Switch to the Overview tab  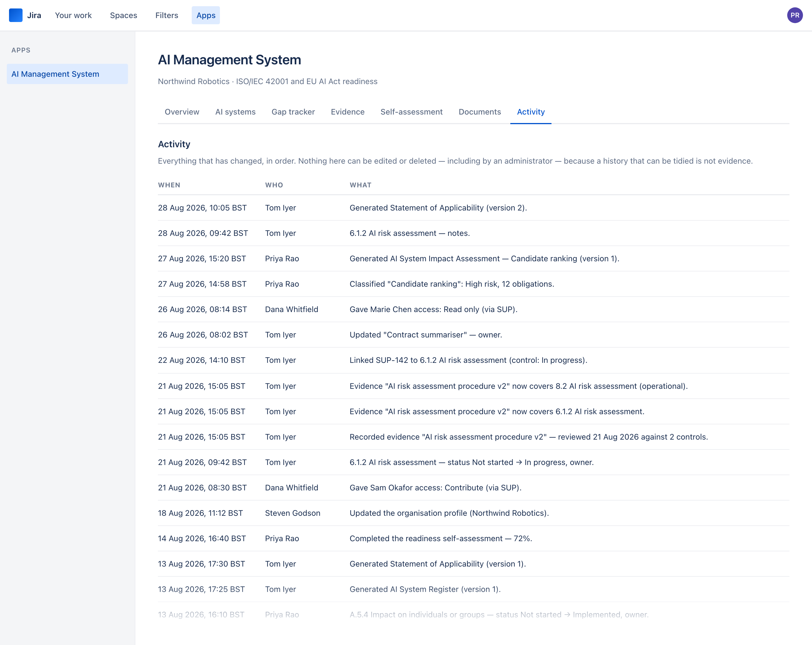pos(182,112)
